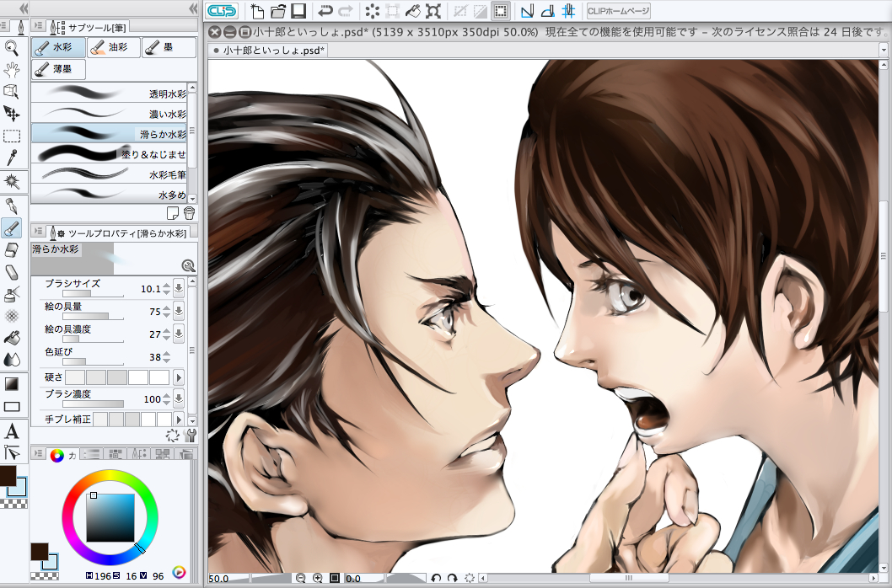The width and height of the screenshot is (892, 588).
Task: Redo the action
Action: (346, 11)
